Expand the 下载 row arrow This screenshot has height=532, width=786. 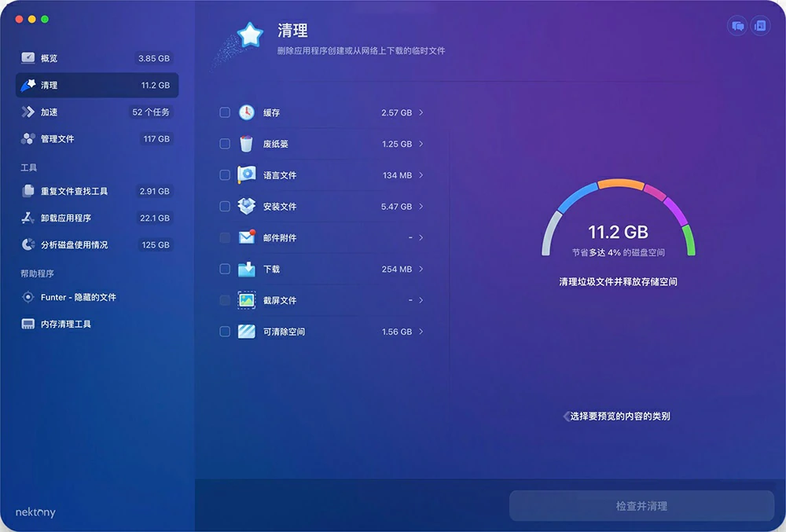(x=421, y=270)
